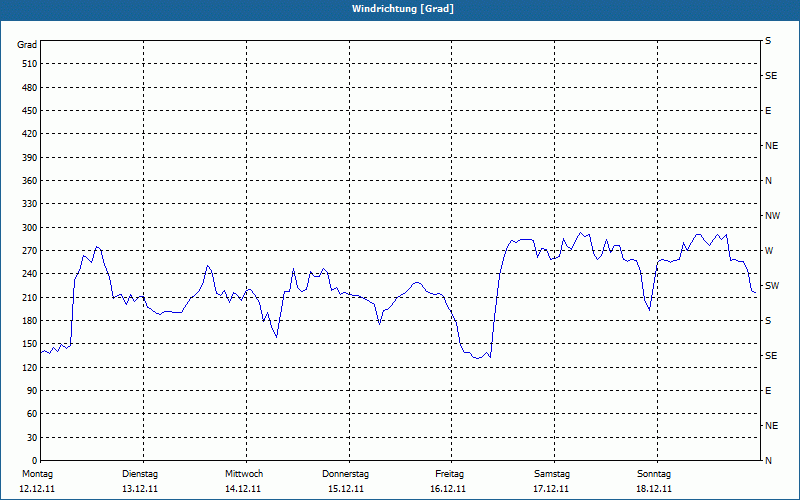This screenshot has width=800, height=500.
Task: Click the 'SW' compass label
Action: [772, 286]
